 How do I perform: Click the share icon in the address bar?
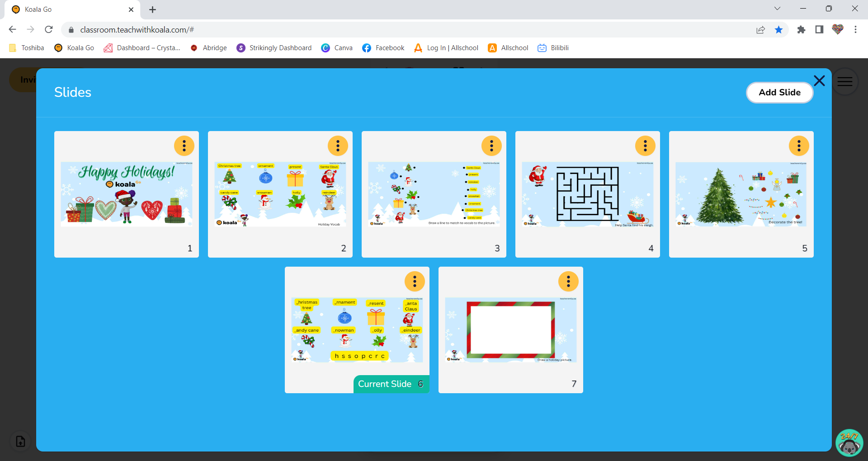[760, 29]
